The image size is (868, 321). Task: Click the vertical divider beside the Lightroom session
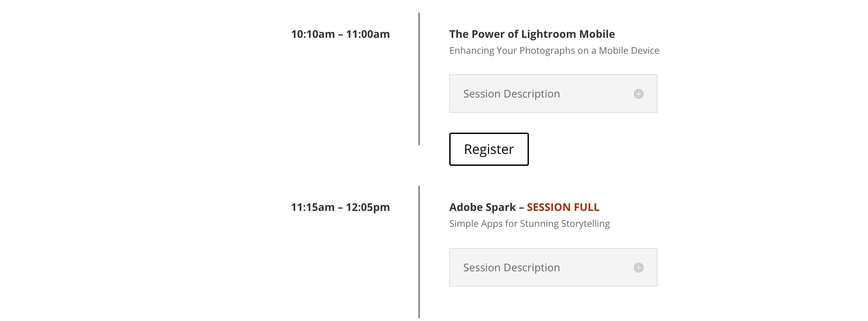pyautogui.click(x=419, y=79)
